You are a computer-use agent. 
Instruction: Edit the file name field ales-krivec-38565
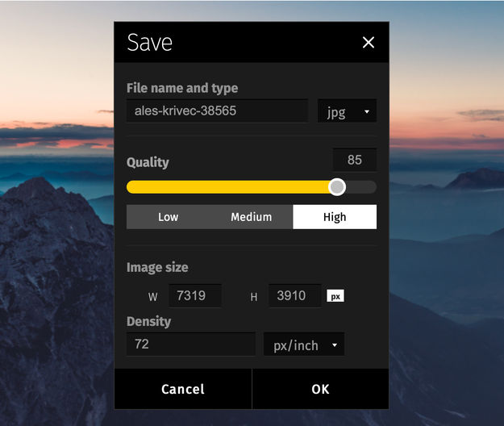click(217, 111)
